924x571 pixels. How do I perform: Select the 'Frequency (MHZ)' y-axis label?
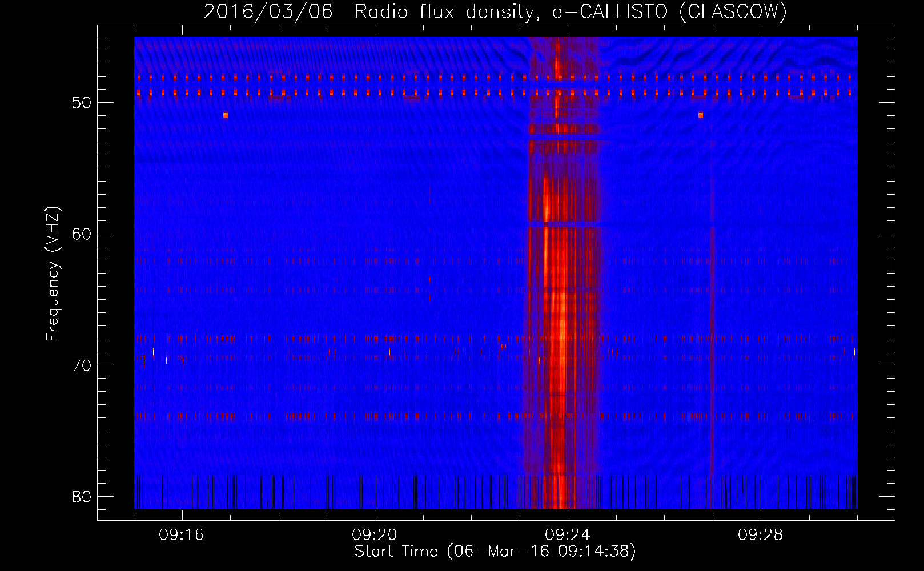(x=52, y=274)
